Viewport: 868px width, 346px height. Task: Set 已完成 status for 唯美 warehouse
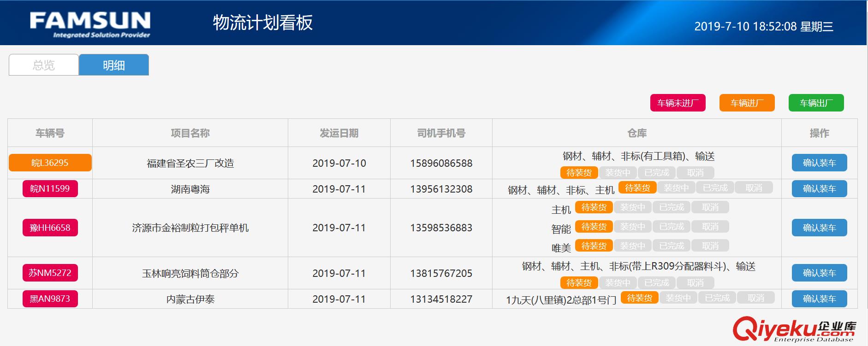coord(672,246)
